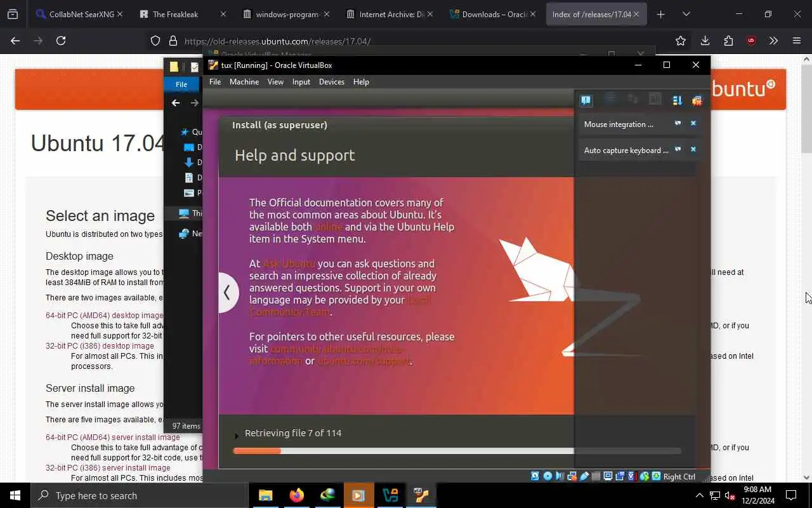Open the browser downloads panel
This screenshot has height=508, width=812.
click(705, 41)
